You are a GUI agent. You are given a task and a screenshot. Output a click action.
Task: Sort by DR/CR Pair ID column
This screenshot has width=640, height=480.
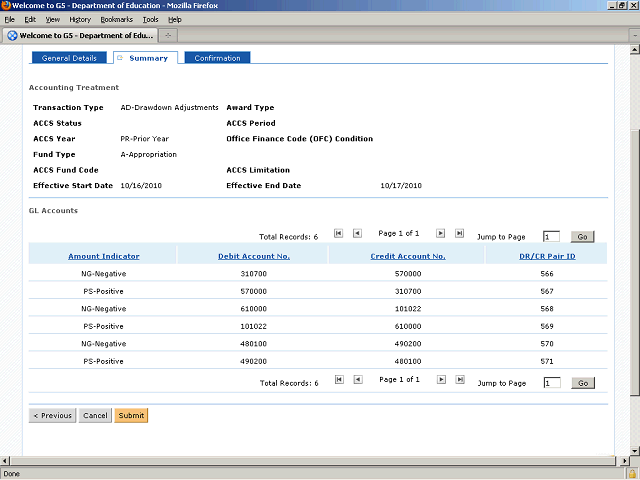pos(545,256)
